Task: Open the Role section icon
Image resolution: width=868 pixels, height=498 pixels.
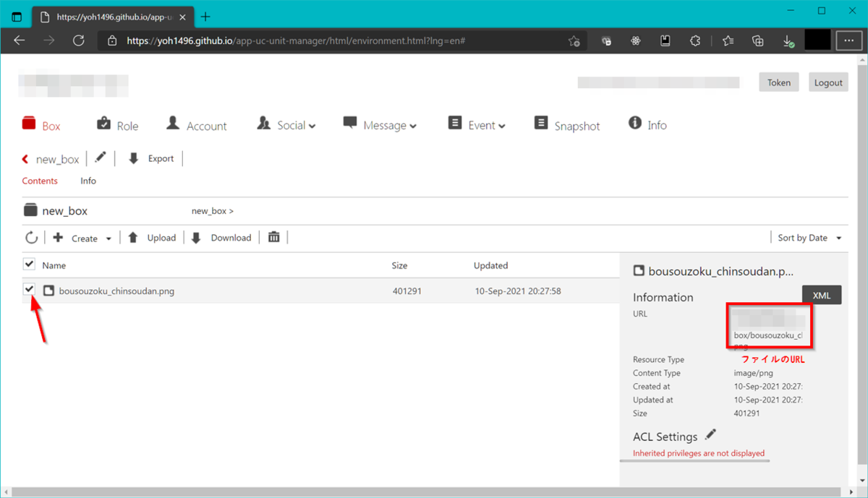Action: [x=103, y=123]
